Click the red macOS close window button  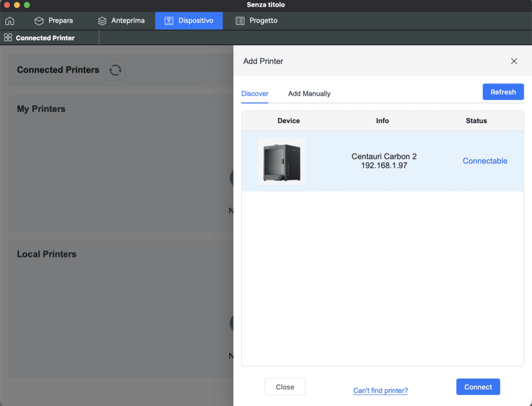(7, 5)
